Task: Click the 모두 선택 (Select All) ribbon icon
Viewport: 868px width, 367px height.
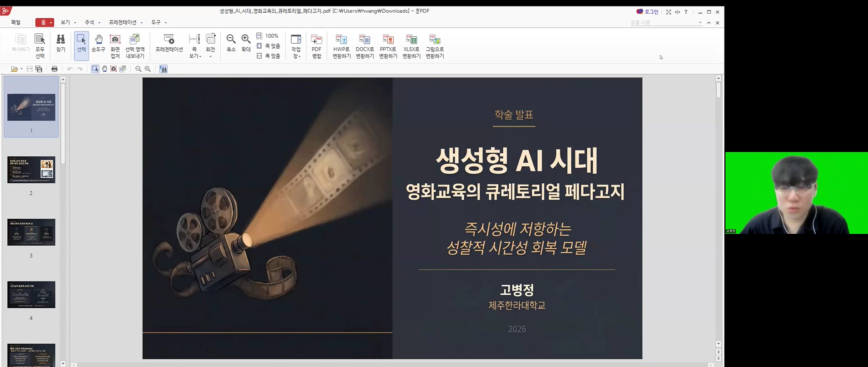Action: point(40,46)
